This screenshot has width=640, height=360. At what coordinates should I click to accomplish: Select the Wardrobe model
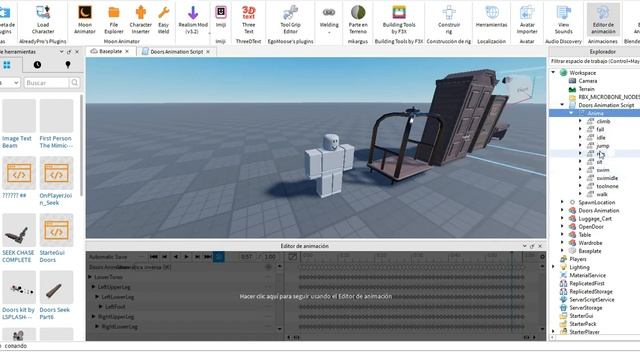(x=590, y=243)
